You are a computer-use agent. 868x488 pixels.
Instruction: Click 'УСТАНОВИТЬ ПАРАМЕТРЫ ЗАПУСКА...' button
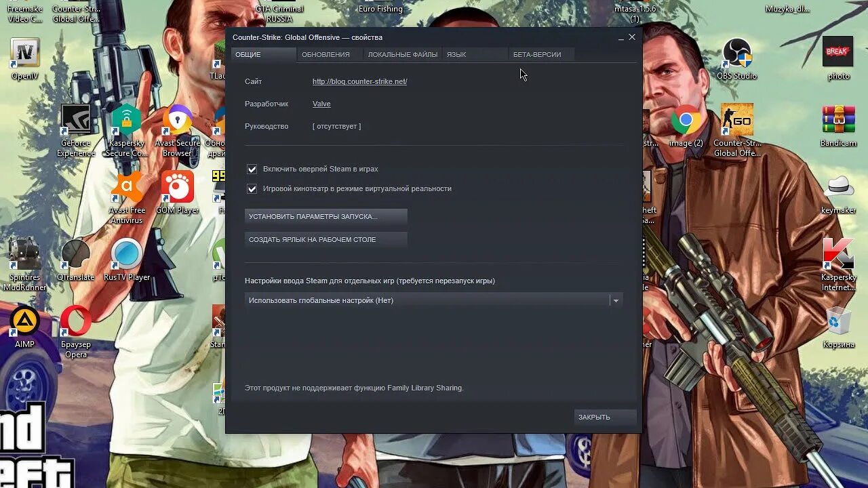point(325,216)
